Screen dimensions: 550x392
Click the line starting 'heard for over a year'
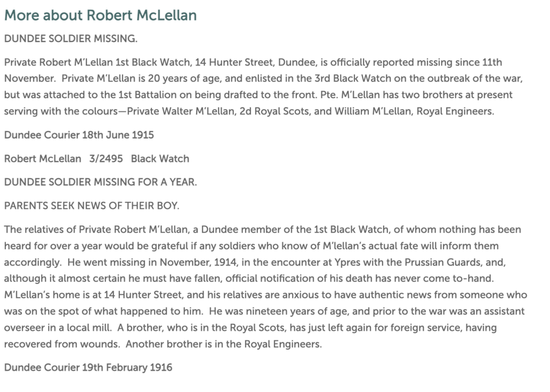pos(251,246)
